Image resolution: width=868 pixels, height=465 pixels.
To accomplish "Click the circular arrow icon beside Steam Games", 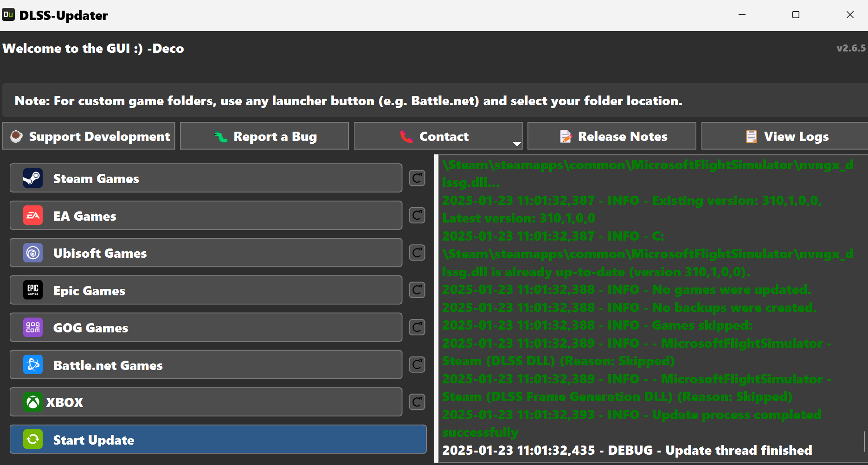I will (x=417, y=178).
